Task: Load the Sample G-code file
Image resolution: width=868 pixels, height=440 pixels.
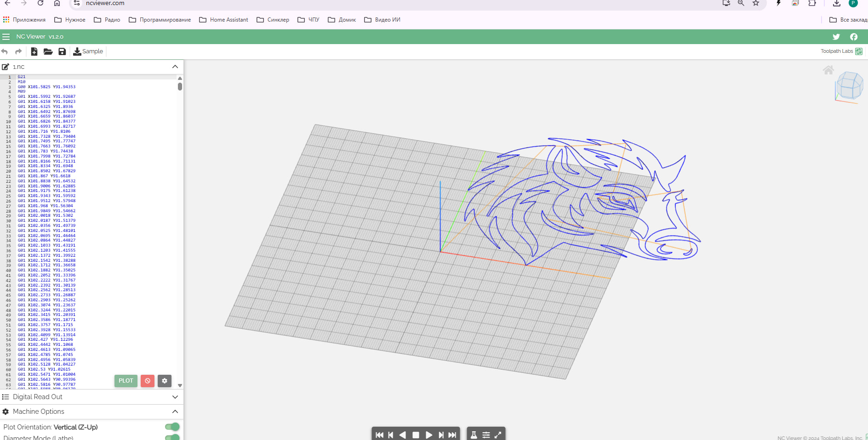Action: pyautogui.click(x=88, y=51)
